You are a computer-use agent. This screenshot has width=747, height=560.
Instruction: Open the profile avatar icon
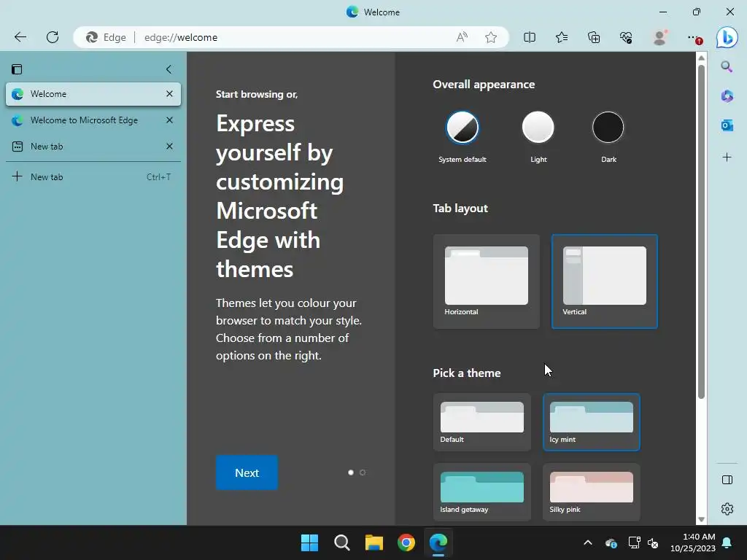(659, 37)
